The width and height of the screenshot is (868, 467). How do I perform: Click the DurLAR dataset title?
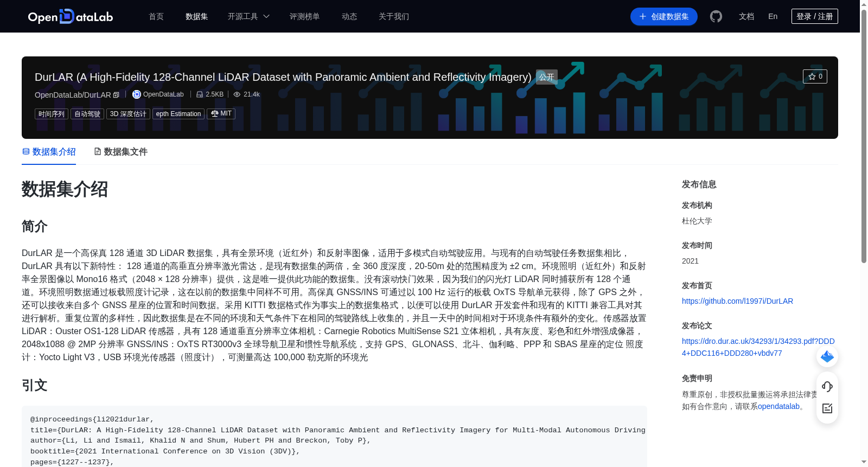coord(283,77)
